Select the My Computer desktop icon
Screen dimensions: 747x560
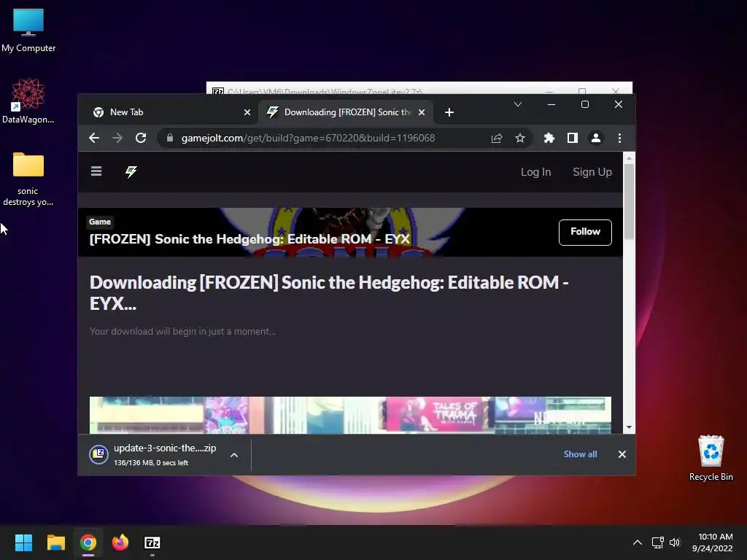click(x=28, y=31)
